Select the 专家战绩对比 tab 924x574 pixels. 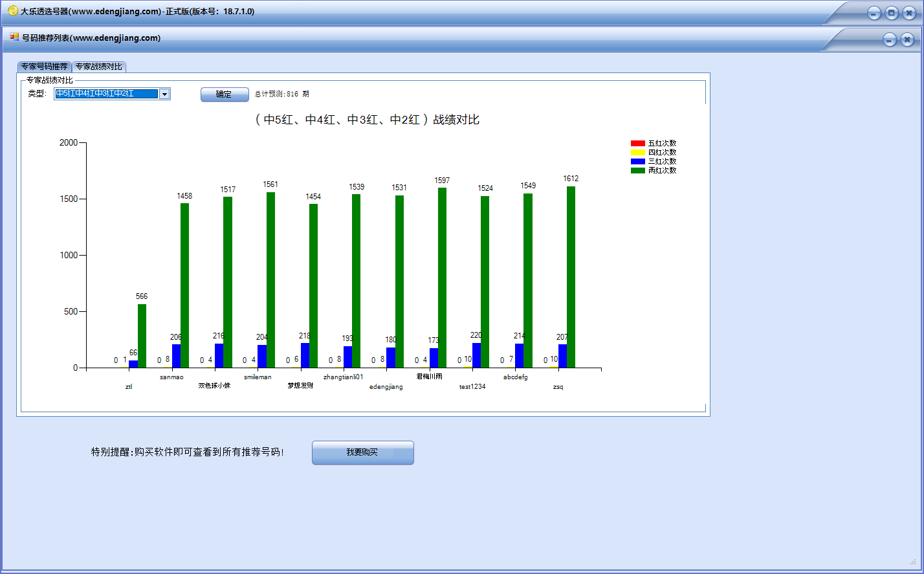pyautogui.click(x=98, y=67)
